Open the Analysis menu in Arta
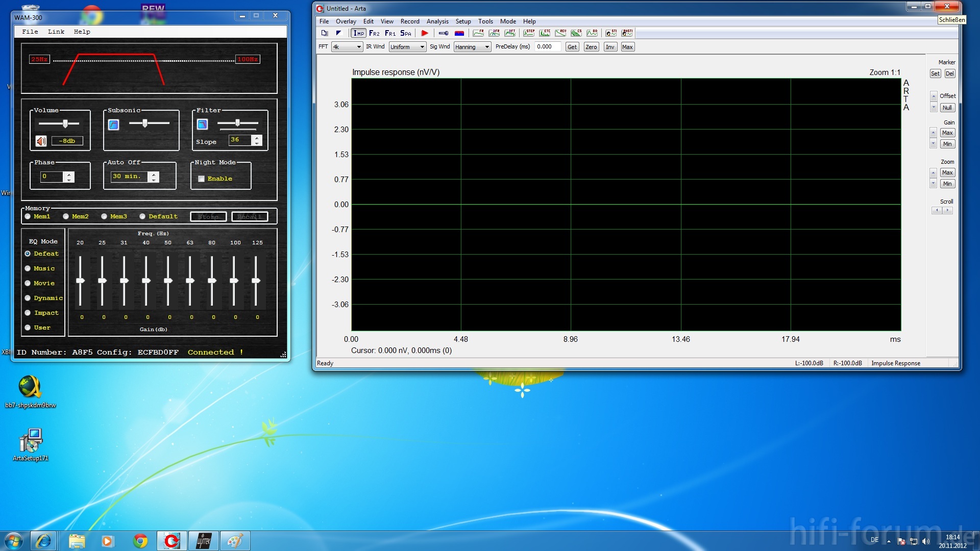The width and height of the screenshot is (980, 551). 437,21
